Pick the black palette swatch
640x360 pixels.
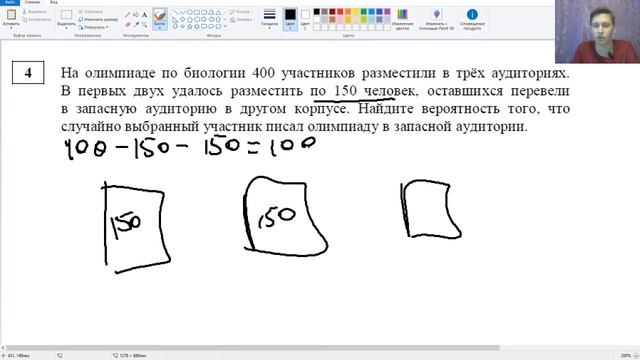[x=316, y=12]
